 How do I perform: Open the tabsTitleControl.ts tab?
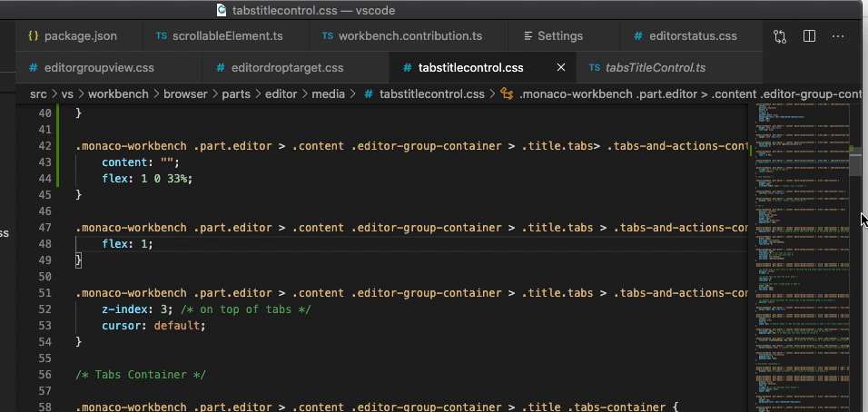pos(669,67)
